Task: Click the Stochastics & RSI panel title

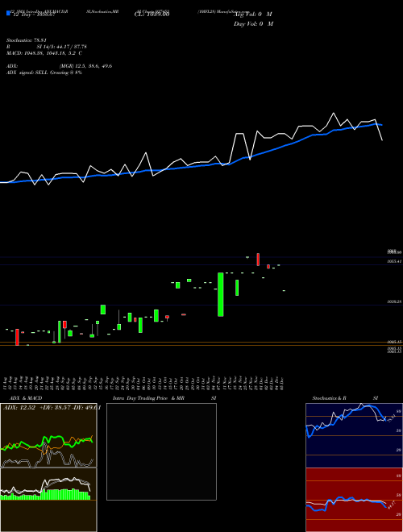Action: click(x=346, y=398)
